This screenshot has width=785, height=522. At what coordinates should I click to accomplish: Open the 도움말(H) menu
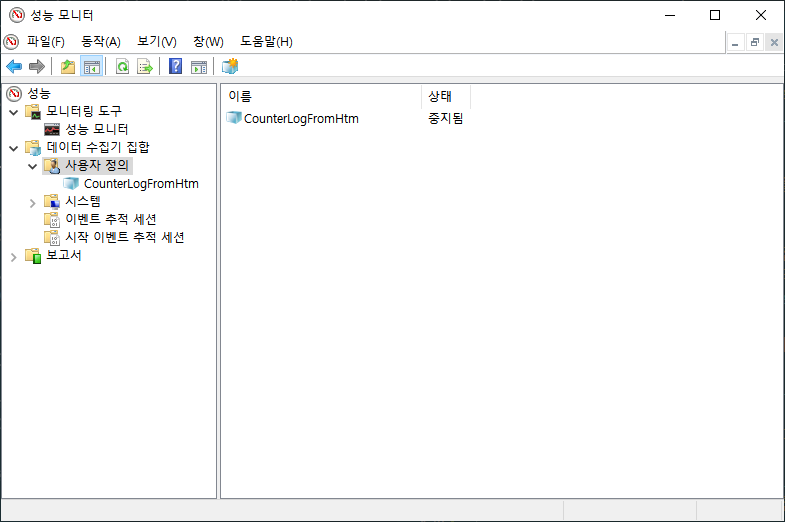coord(266,42)
